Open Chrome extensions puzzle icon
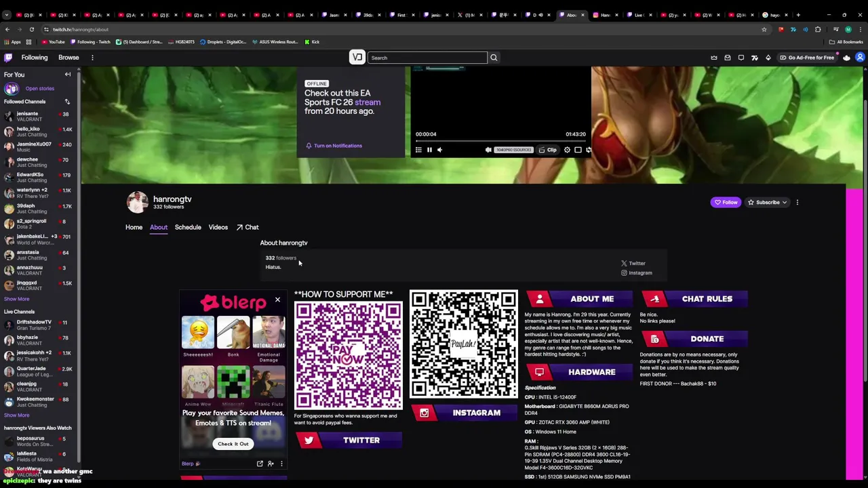868x488 pixels. 818,29
